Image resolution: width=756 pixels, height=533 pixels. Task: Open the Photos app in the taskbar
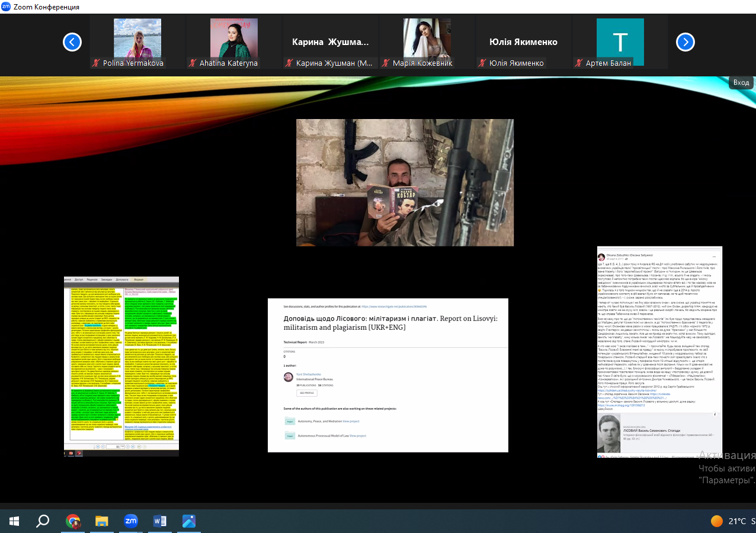189,521
